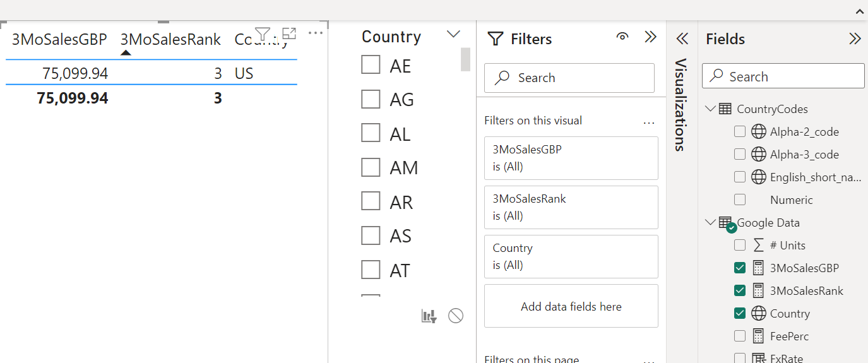Click the measure icon next to 3MoSalesRank field
Viewport: 868px width, 363px height.
coord(758,290)
